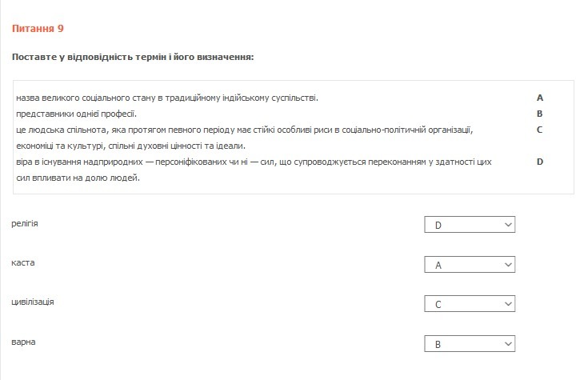Click letter A in the definitions box

pos(540,98)
